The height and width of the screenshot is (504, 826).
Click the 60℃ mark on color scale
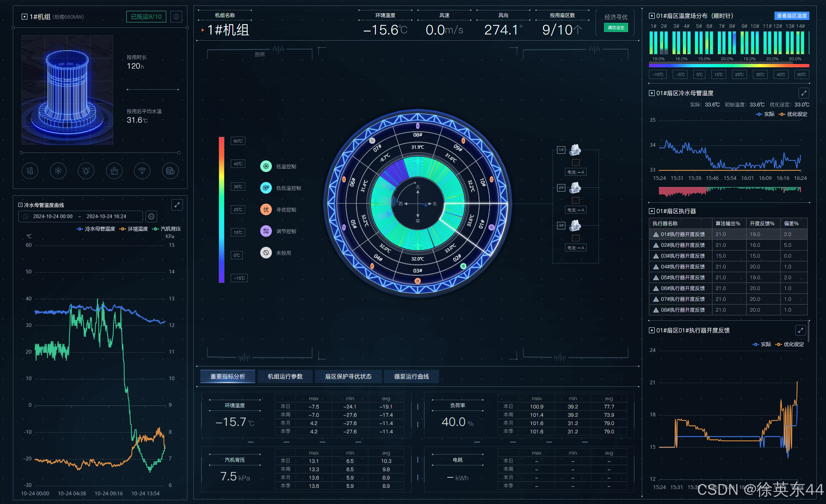coord(238,141)
